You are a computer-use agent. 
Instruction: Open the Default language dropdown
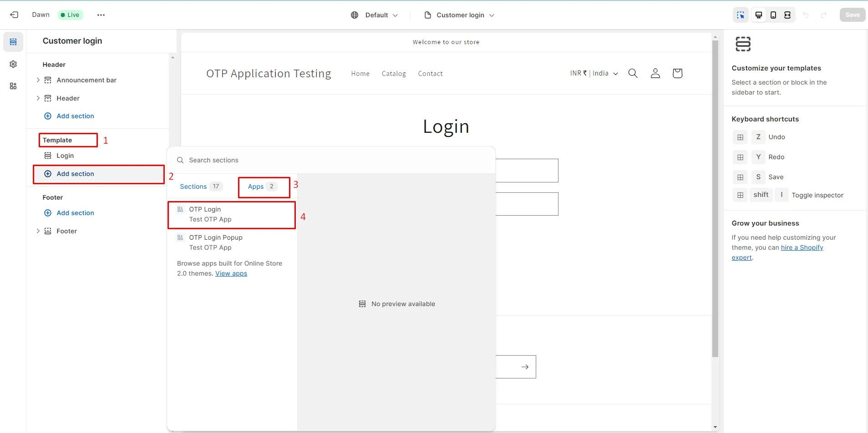(x=376, y=15)
